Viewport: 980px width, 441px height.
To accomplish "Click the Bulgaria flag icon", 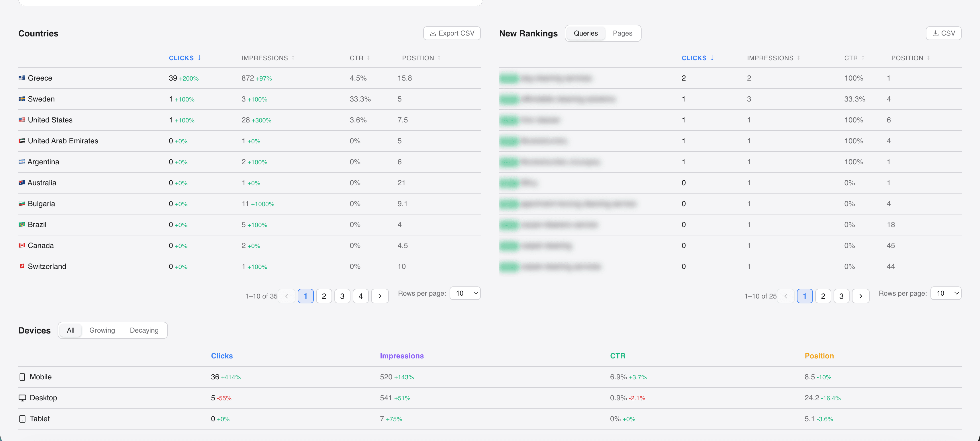I will coord(22,204).
